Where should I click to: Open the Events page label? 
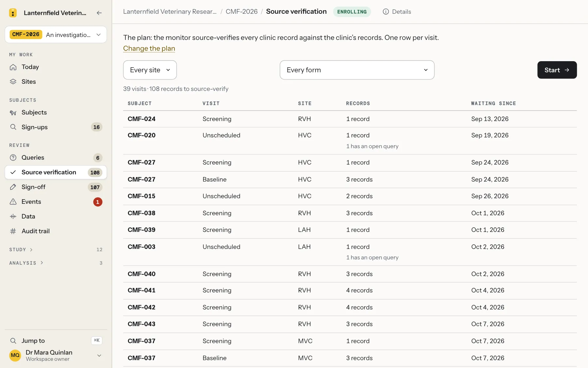click(31, 202)
